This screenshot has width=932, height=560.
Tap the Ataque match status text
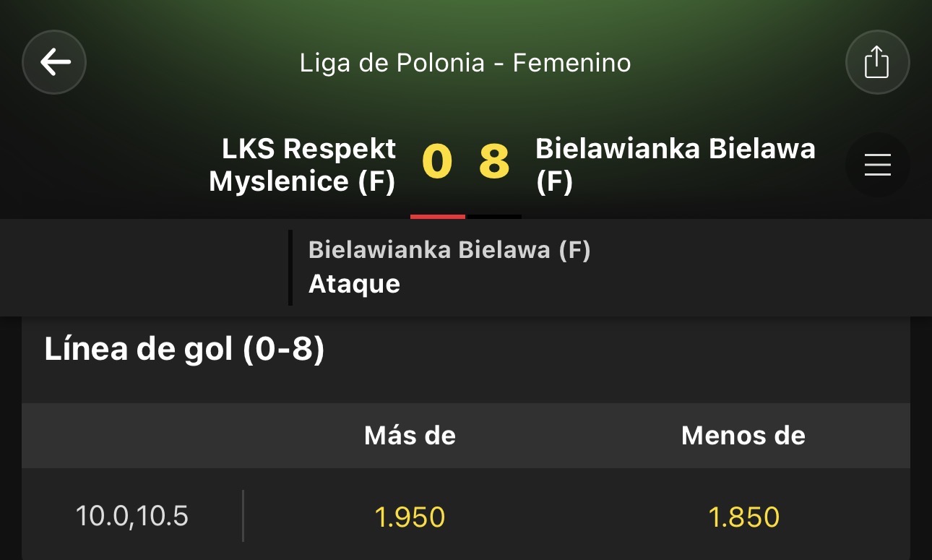[354, 284]
